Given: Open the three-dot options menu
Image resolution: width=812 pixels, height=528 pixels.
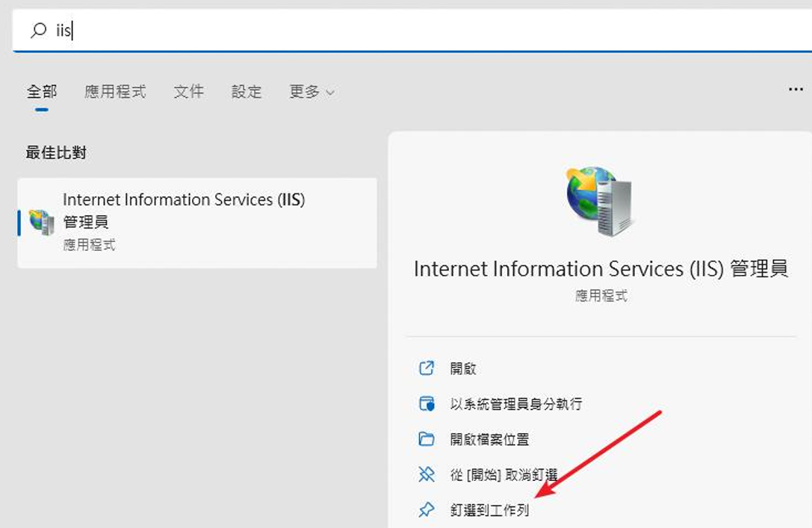Looking at the screenshot, I should [x=796, y=90].
